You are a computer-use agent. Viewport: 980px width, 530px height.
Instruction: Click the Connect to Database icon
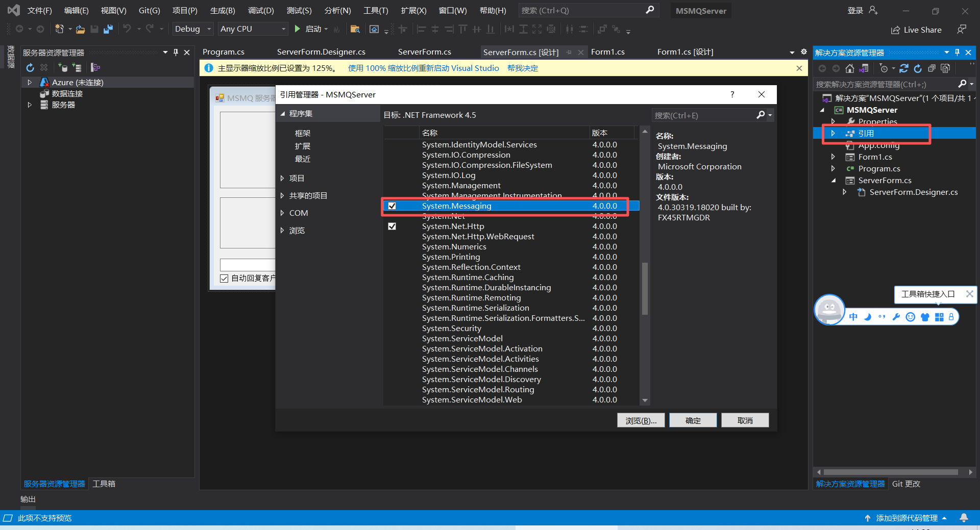pyautogui.click(x=63, y=67)
